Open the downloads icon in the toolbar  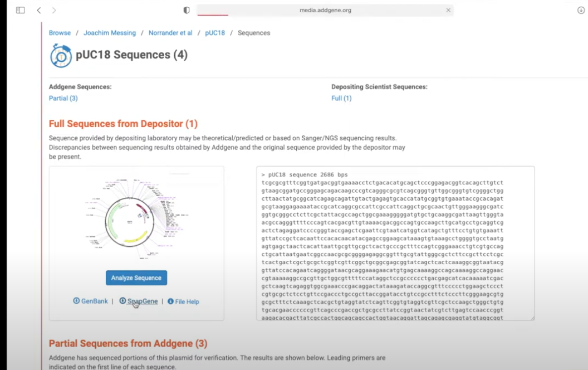pos(581,10)
